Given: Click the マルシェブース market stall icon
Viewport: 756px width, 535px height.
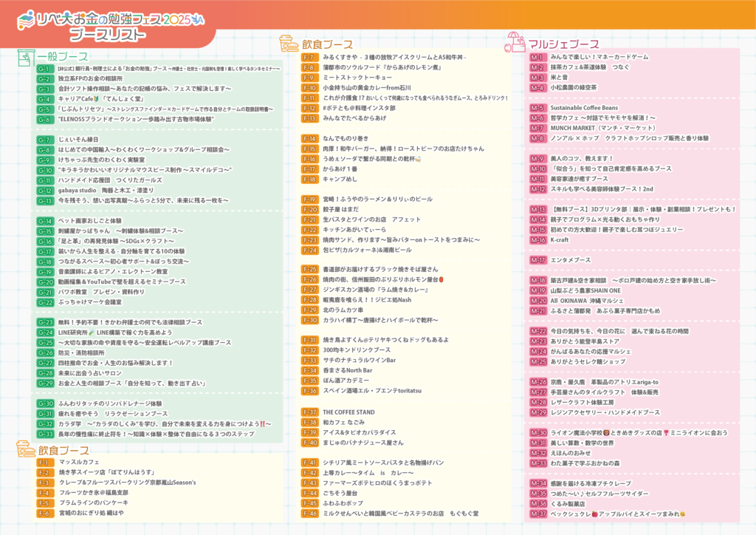Looking at the screenshot, I should click(x=515, y=42).
